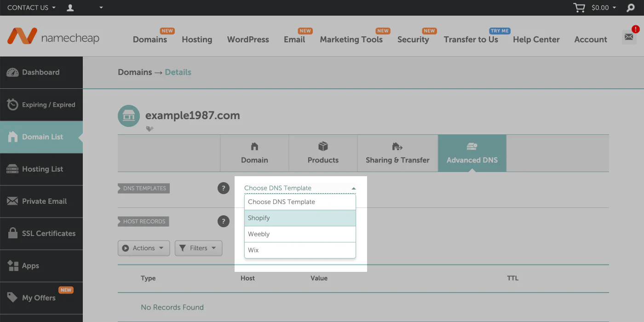Open Dashboard in sidebar
644x322 pixels.
coord(41,72)
